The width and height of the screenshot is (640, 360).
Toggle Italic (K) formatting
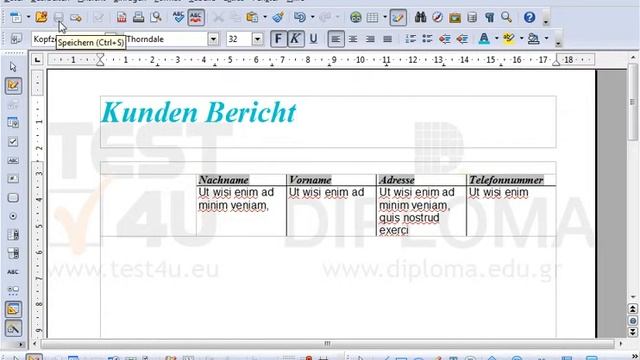click(296, 39)
